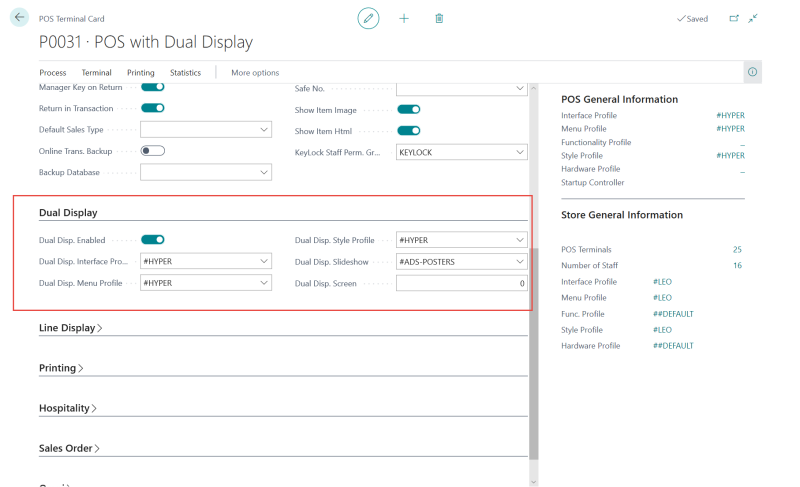Screen dimensions: 800x487
Task: Open the card in a new window icon
Action: click(734, 18)
